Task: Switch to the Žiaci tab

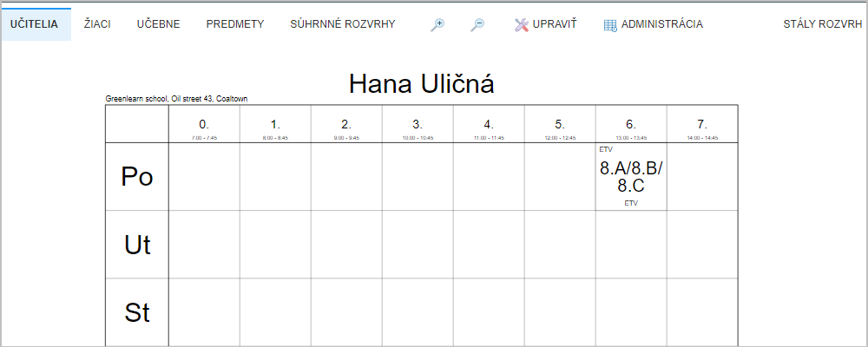Action: click(x=97, y=24)
